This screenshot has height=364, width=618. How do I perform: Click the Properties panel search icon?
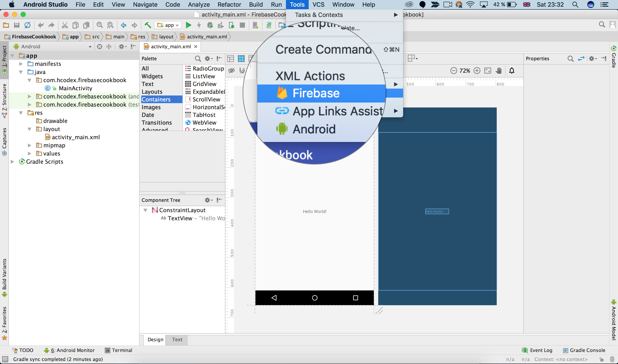570,59
